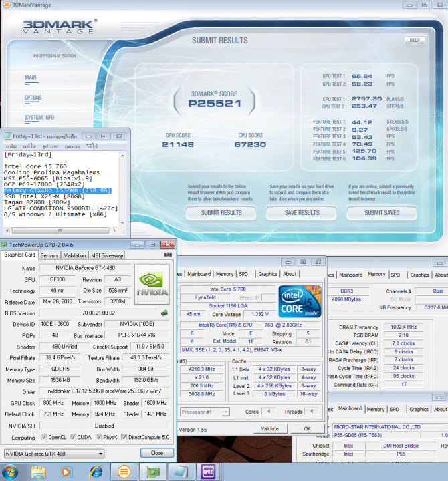Image resolution: width=448 pixels, height=481 pixels.
Task: Switch to GPU-Z taskbar icon
Action: [152, 472]
